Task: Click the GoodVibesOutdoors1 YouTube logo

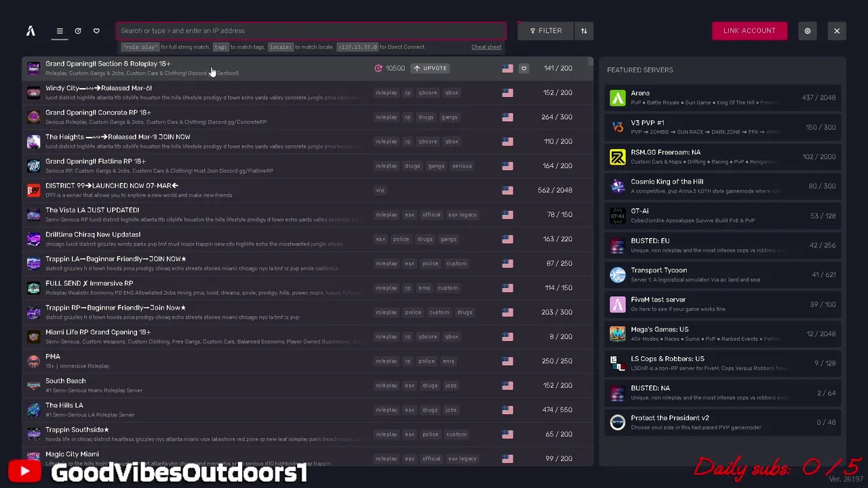Action: click(25, 471)
